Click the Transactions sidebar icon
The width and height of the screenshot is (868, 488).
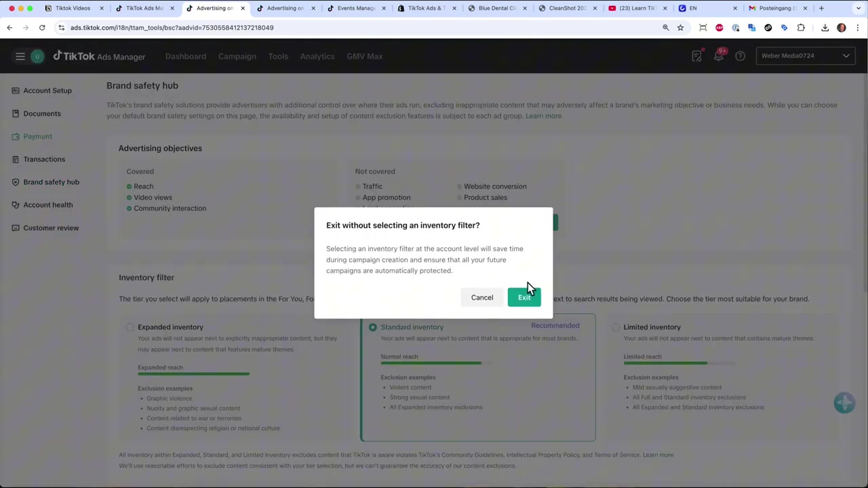(x=16, y=159)
